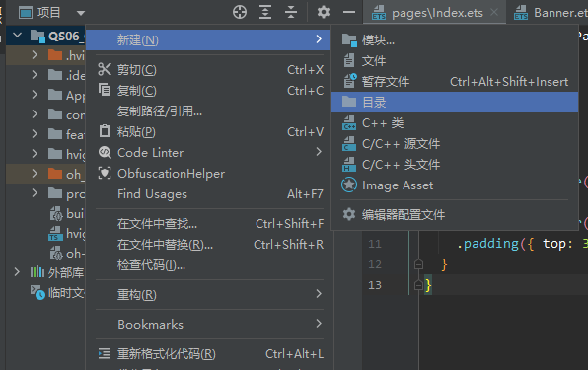
Task: Expand the App folder node
Action: click(35, 94)
